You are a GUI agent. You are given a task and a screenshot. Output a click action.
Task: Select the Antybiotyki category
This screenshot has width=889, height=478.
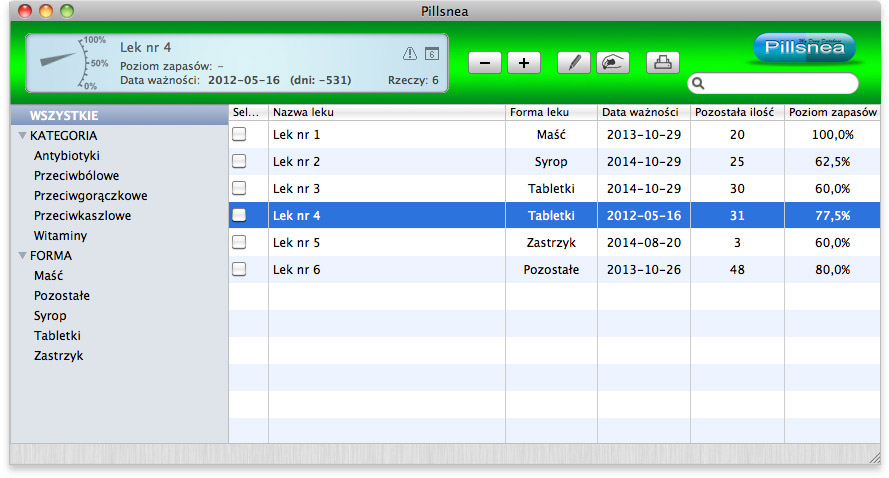tap(66, 155)
